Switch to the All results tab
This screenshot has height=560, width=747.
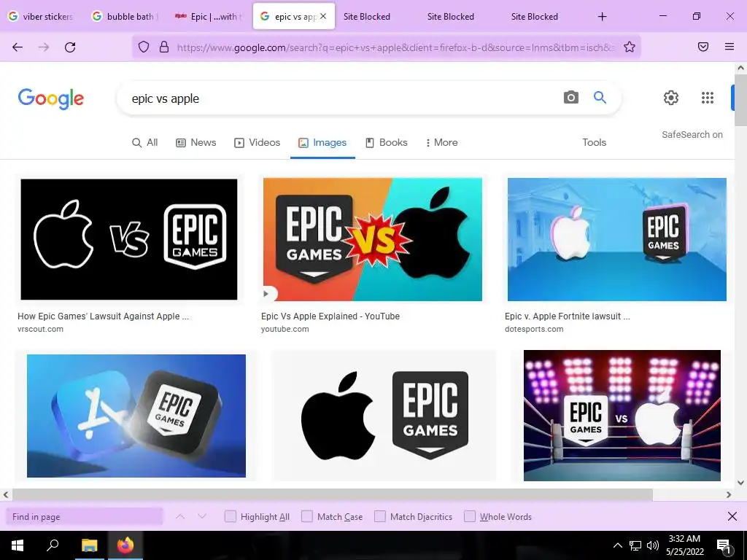pos(145,142)
